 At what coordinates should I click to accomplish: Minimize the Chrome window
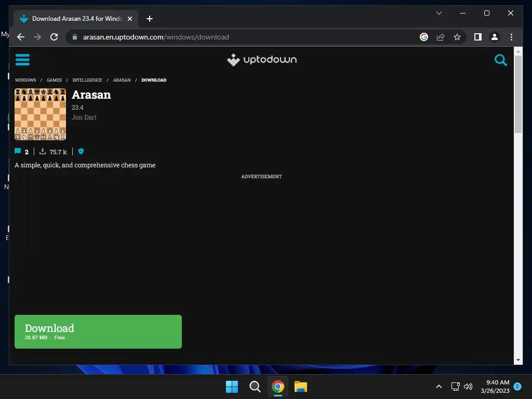point(463,13)
